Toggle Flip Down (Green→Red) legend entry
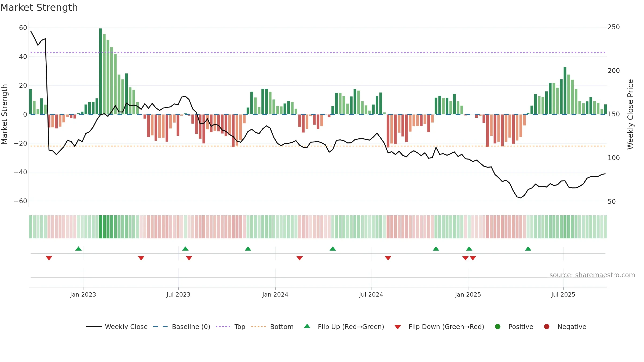Image resolution: width=644 pixels, height=362 pixels. tap(439, 327)
